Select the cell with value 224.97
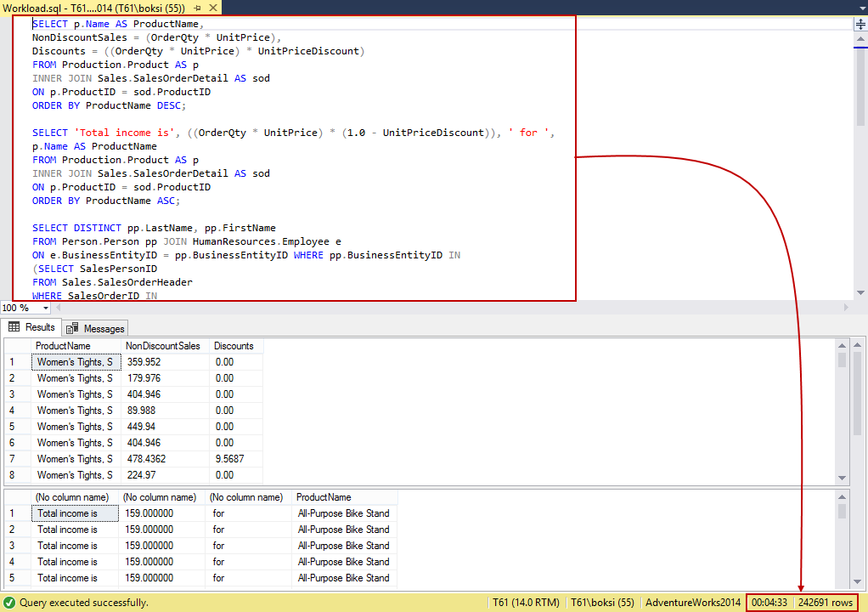This screenshot has width=868, height=612. (165, 474)
